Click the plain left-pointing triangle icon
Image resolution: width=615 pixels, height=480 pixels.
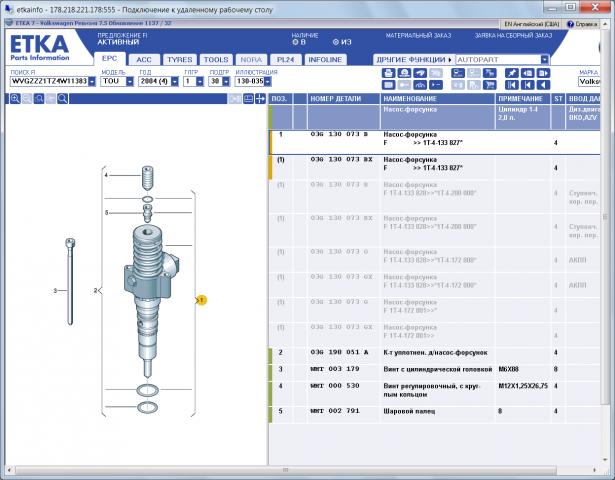(543, 85)
